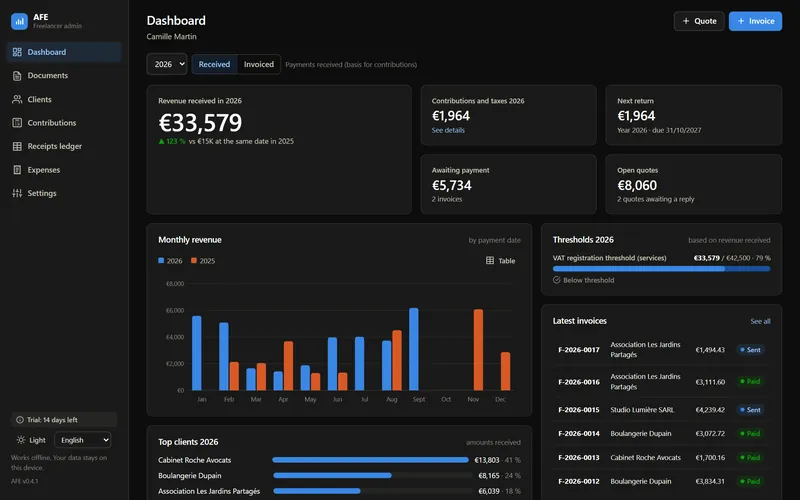Click the Clients people icon in sidebar
800x500 pixels.
[x=17, y=99]
